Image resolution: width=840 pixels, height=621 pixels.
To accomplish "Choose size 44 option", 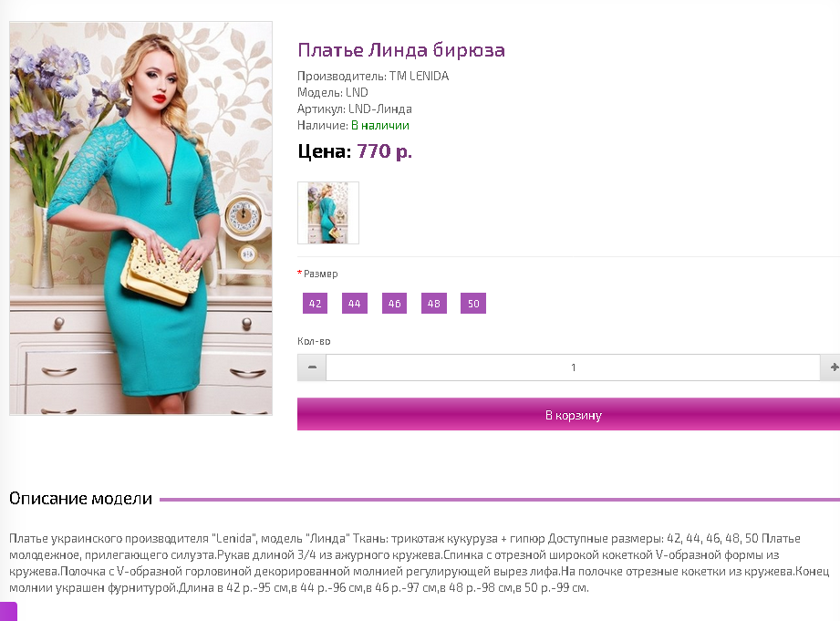I will (355, 304).
